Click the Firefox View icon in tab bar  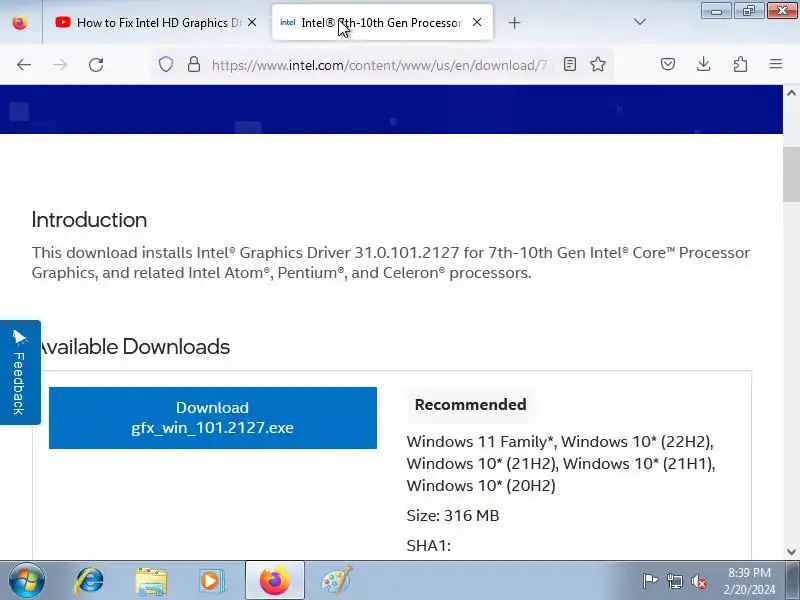click(x=20, y=22)
